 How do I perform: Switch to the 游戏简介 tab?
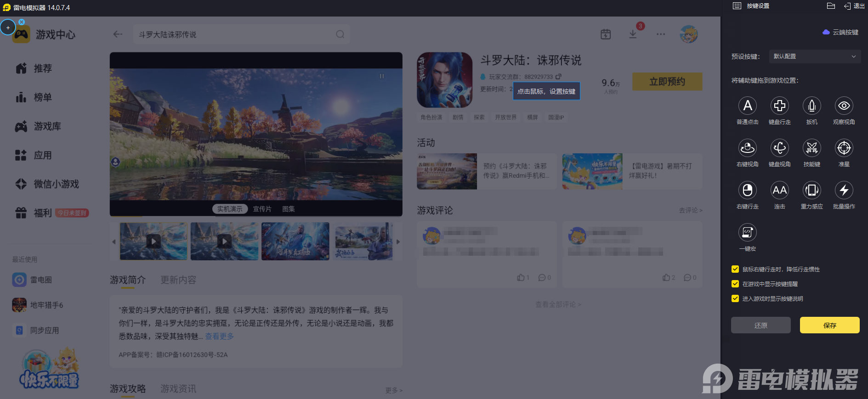pos(128,280)
